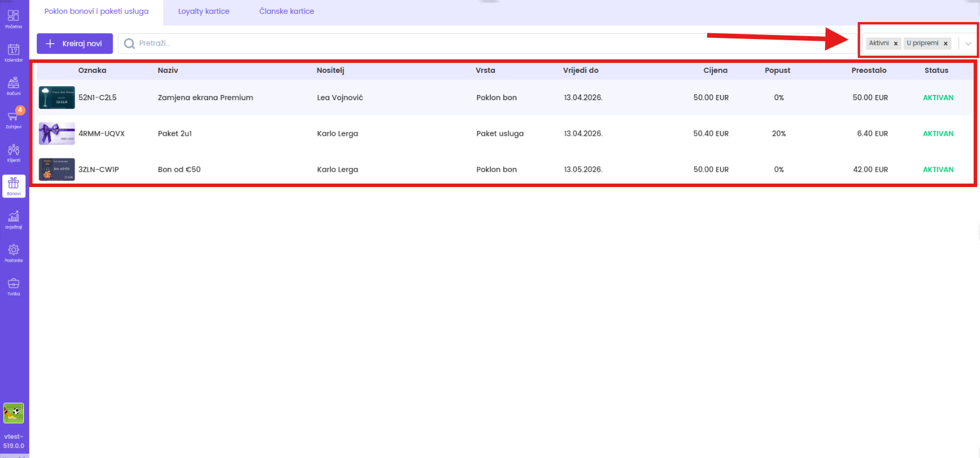This screenshot has width=980, height=458.
Task: Remove the U pripremi filter tag
Action: pyautogui.click(x=946, y=44)
